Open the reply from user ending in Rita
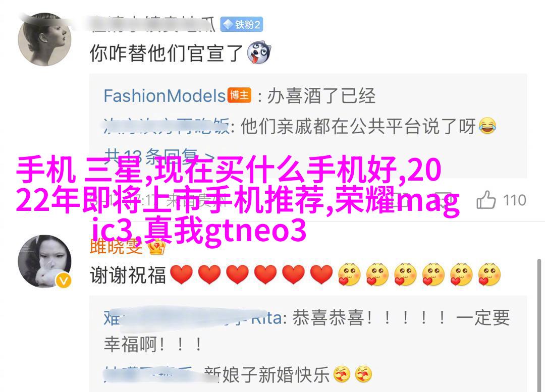545x392 pixels. click(307, 331)
